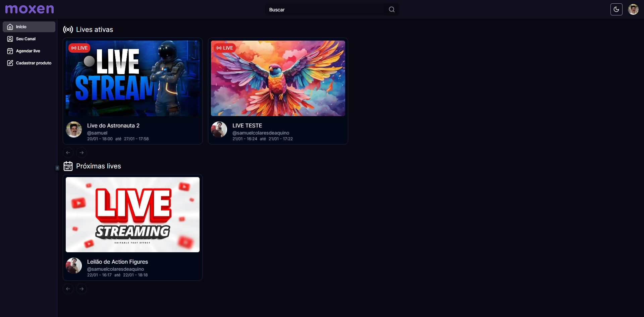The height and width of the screenshot is (317, 644).
Task: Click the Leilão de Action Figures title
Action: point(117,262)
